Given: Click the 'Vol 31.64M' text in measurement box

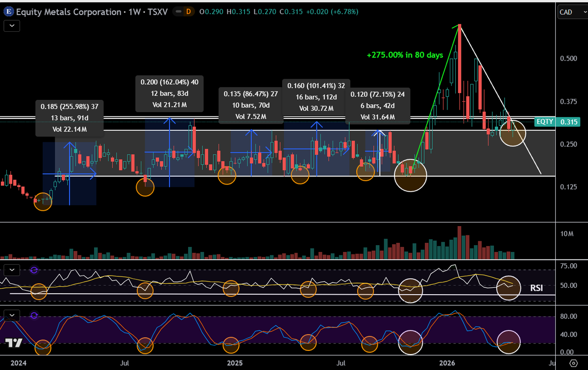Looking at the screenshot, I should pos(377,117).
